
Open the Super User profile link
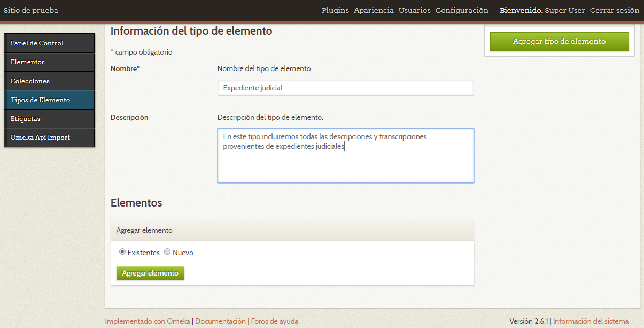pyautogui.click(x=564, y=10)
